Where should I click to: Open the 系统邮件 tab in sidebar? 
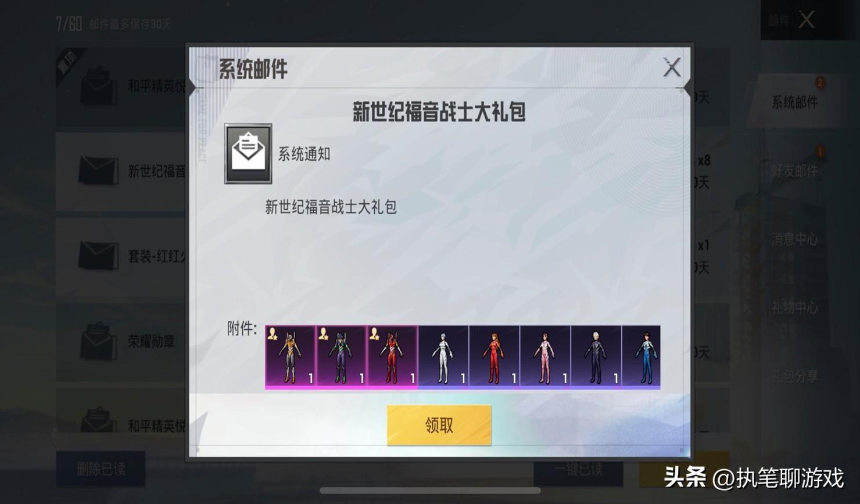click(x=794, y=102)
